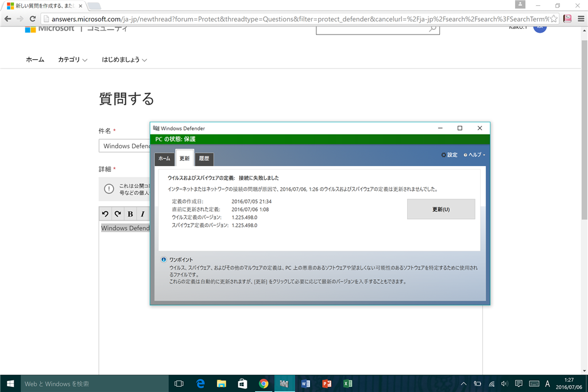Switch to the ホーム tab in Windows Defender
Screen dimensions: 588x392
164,159
